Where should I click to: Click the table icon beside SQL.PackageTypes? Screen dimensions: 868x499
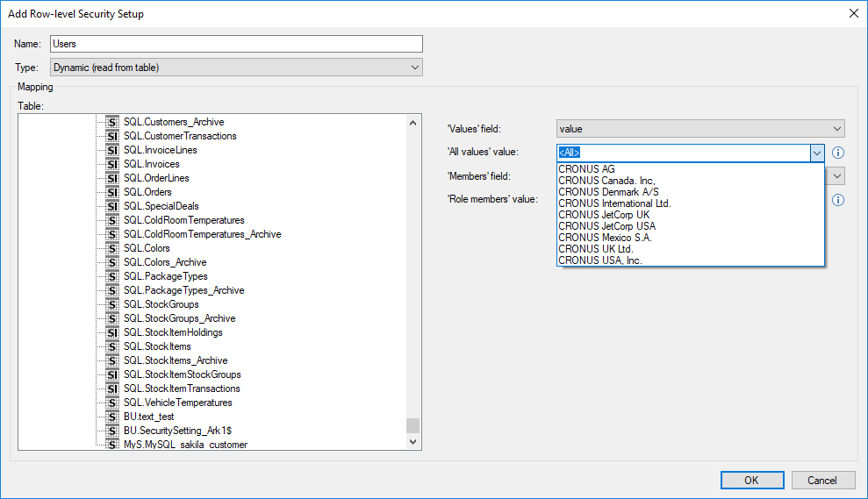tap(112, 276)
